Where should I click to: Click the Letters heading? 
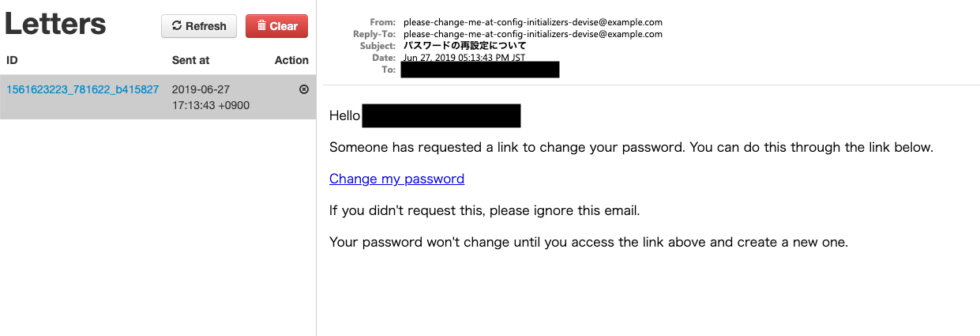55,24
